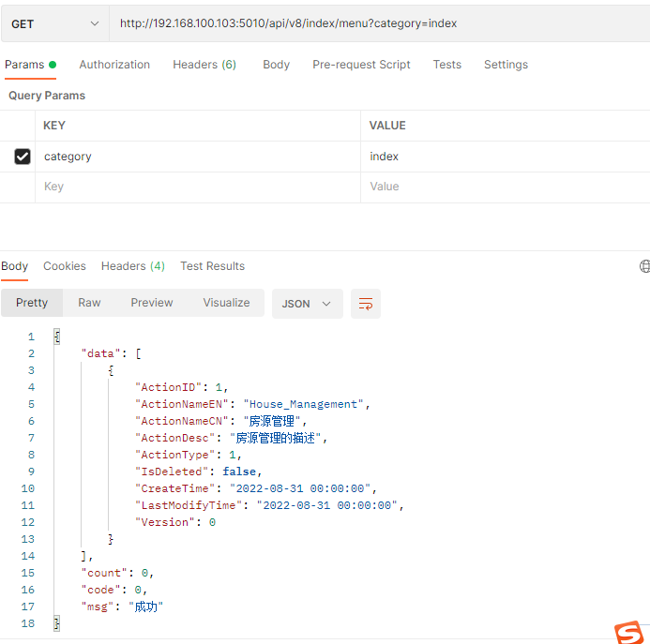The width and height of the screenshot is (650, 644).
Task: Switch to Preview response view
Action: (x=152, y=303)
